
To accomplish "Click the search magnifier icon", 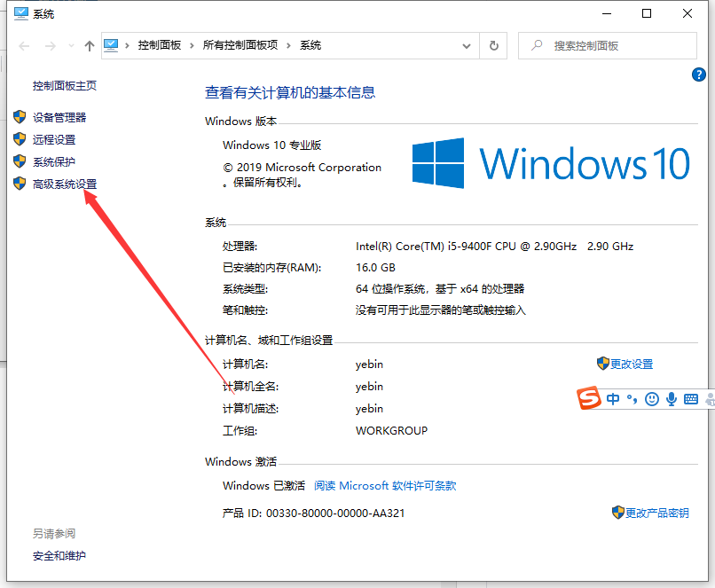I will click(537, 45).
